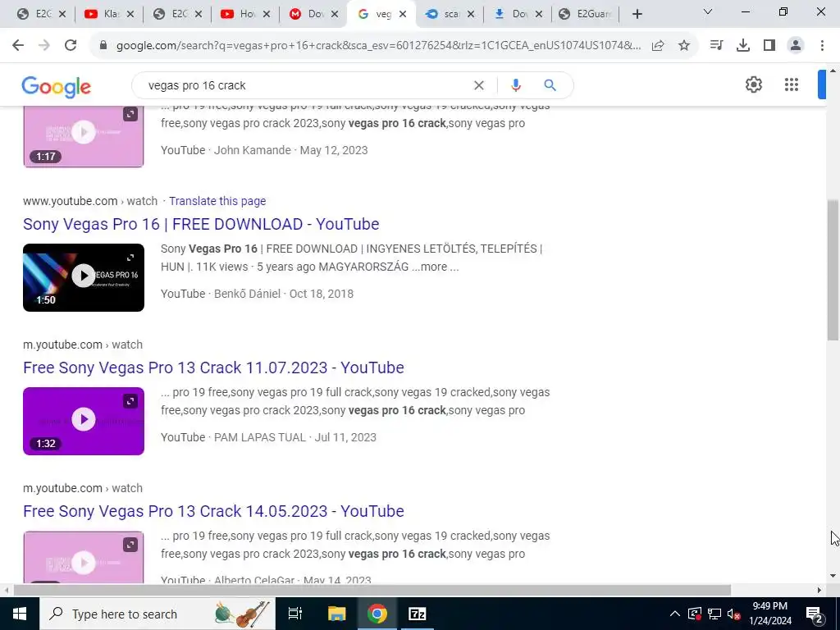Reload the current page

(71, 46)
